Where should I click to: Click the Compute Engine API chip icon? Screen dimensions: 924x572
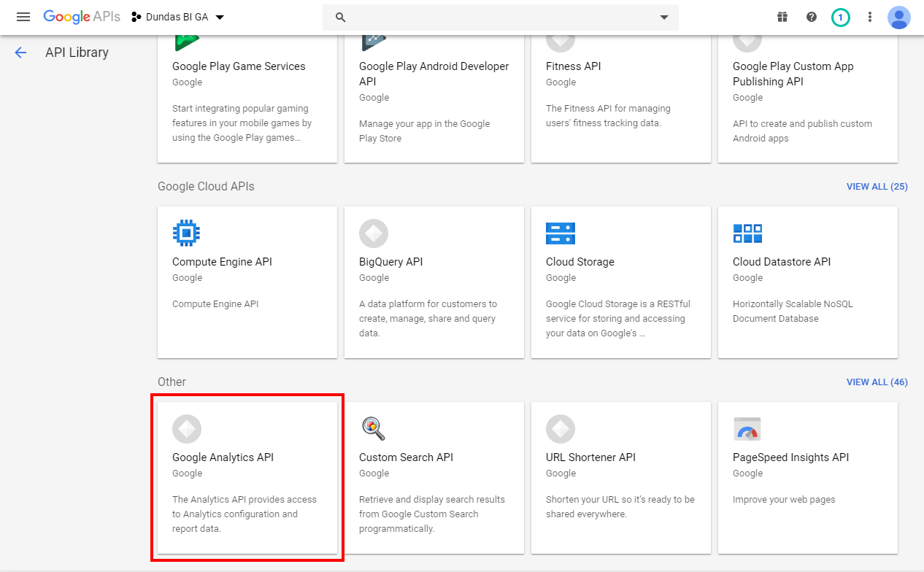187,233
